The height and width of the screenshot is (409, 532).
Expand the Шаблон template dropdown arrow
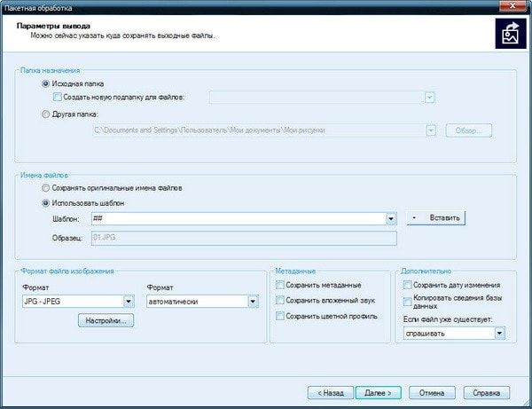tap(390, 218)
